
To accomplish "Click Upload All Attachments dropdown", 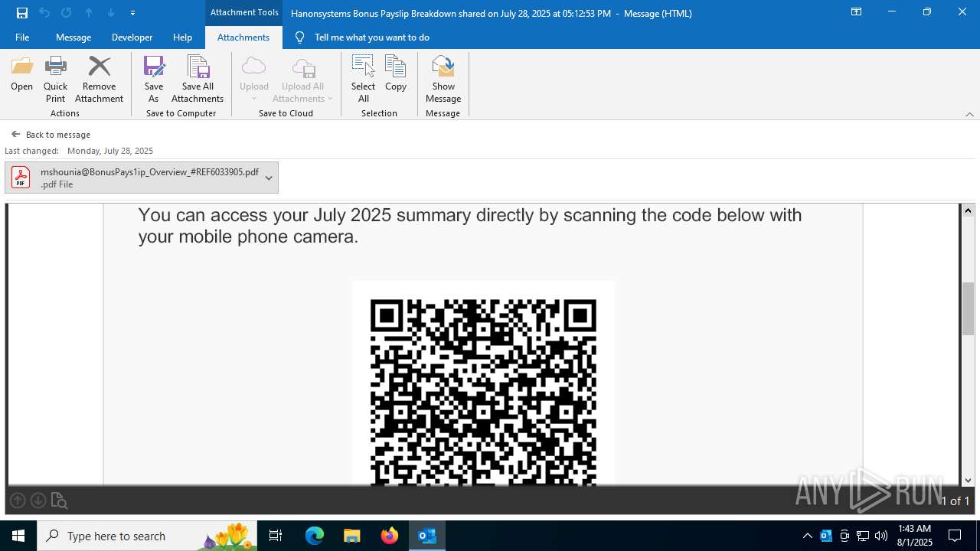I will coord(303,80).
